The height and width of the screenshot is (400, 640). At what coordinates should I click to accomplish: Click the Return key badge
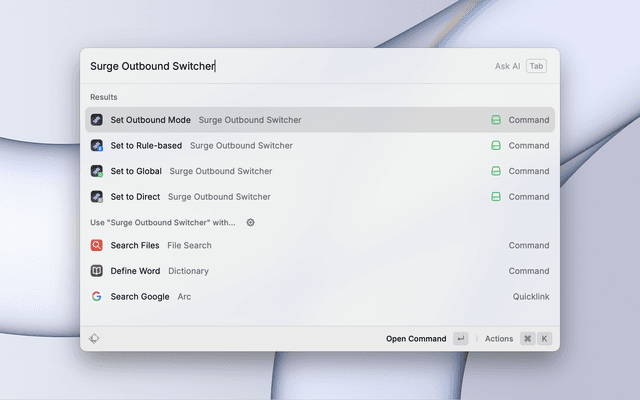pos(461,339)
